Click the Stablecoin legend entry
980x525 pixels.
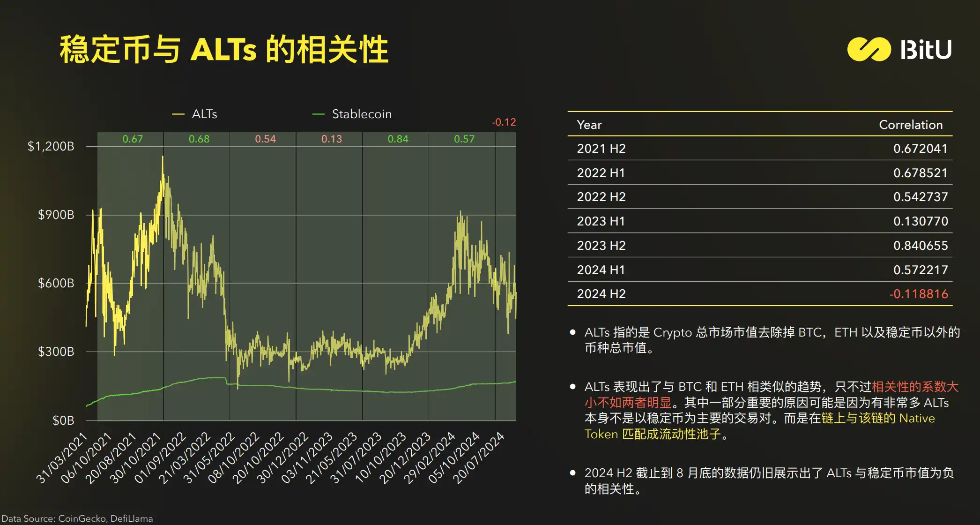click(x=361, y=114)
